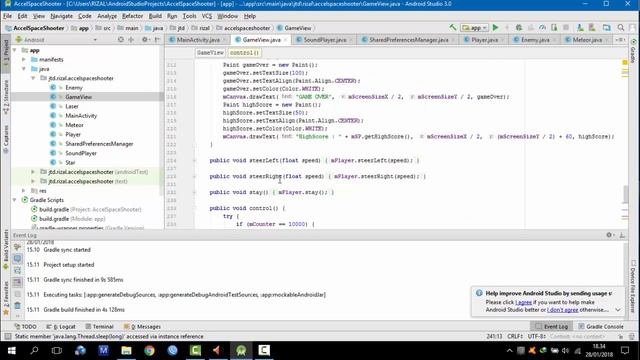Viewport: 640px width, 360px height.
Task: Hide the Event Log panel
Action: pyautogui.click(x=622, y=235)
